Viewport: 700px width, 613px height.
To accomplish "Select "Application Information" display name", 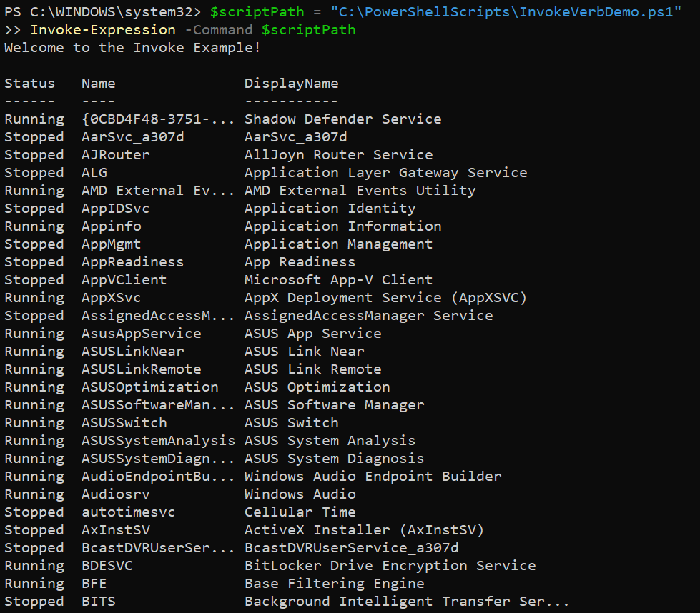I will click(343, 226).
